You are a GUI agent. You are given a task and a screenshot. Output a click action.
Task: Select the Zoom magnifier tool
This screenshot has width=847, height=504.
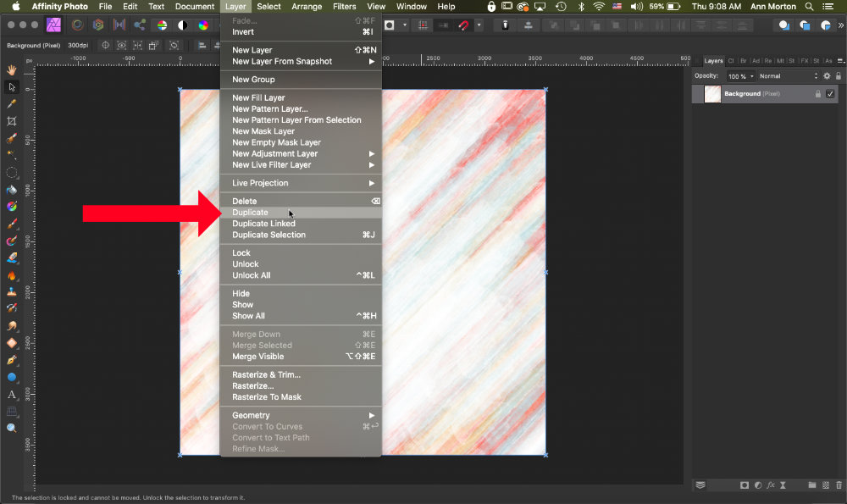[x=12, y=429]
